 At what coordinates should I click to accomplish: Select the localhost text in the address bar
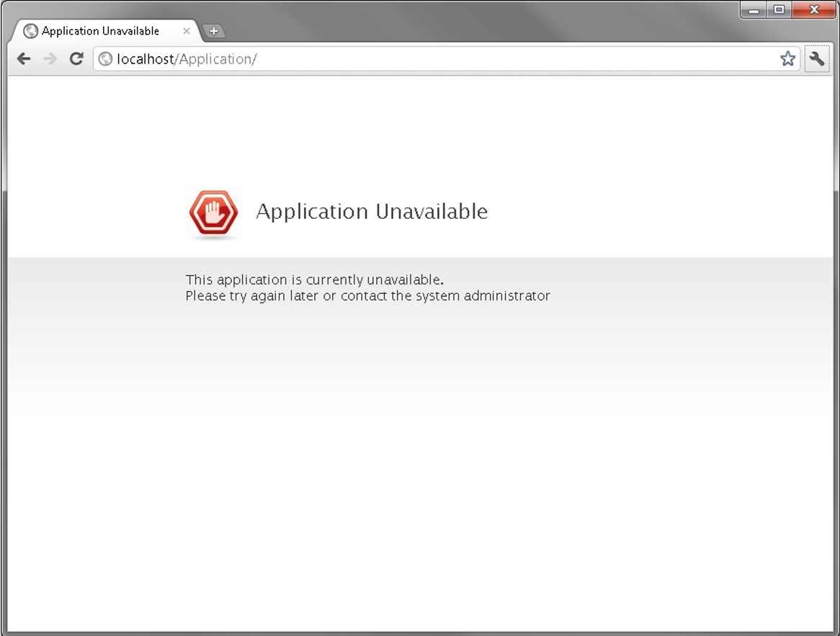point(143,59)
